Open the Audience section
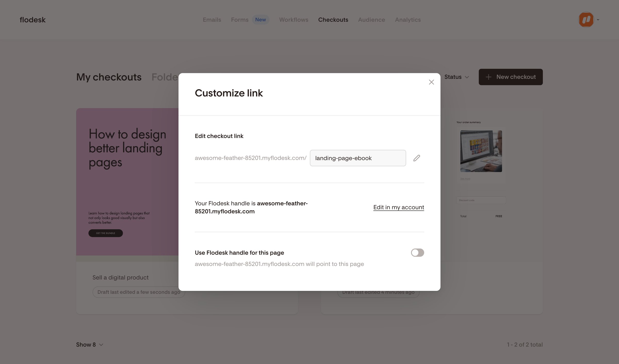Viewport: 619px width, 364px height. (371, 20)
